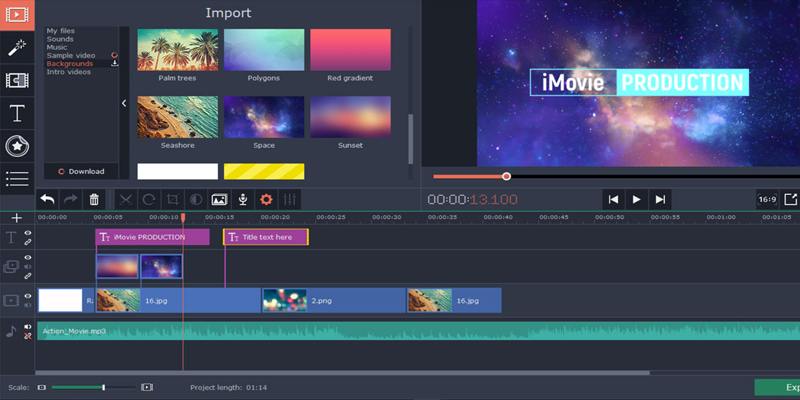The height and width of the screenshot is (400, 800).
Task: Select the 2.png clip on the timeline
Action: (x=334, y=301)
